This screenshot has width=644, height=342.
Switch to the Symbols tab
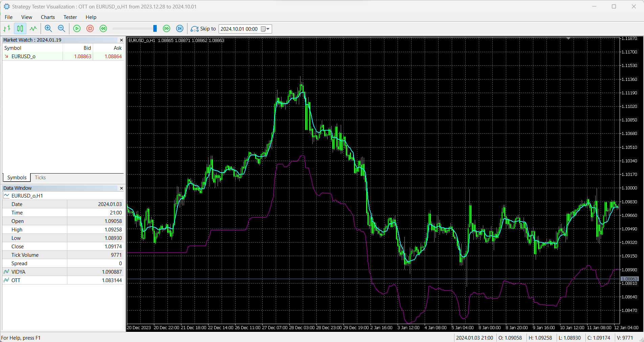[x=17, y=178]
